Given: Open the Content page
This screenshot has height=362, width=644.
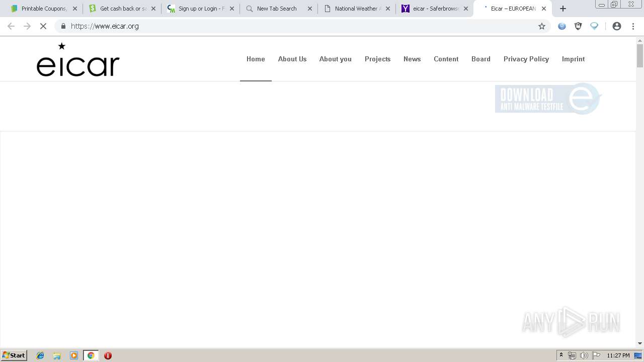Looking at the screenshot, I should click(x=446, y=59).
